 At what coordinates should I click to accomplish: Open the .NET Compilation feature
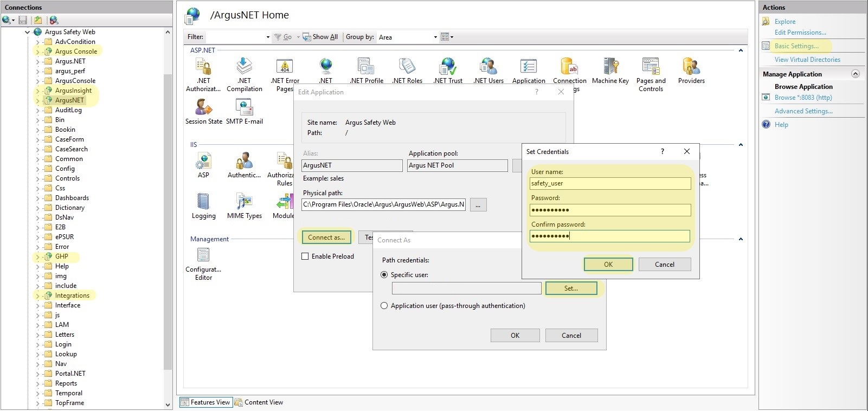[245, 74]
